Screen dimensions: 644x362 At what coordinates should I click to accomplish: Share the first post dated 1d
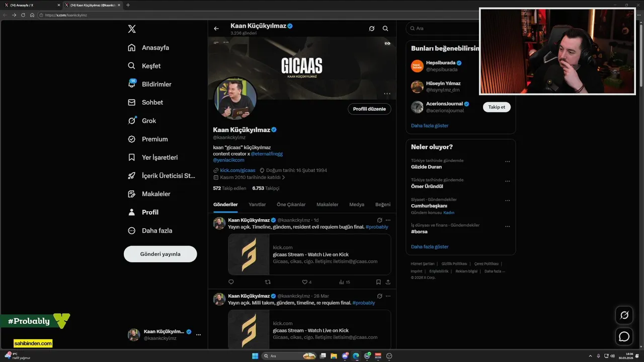point(388,282)
